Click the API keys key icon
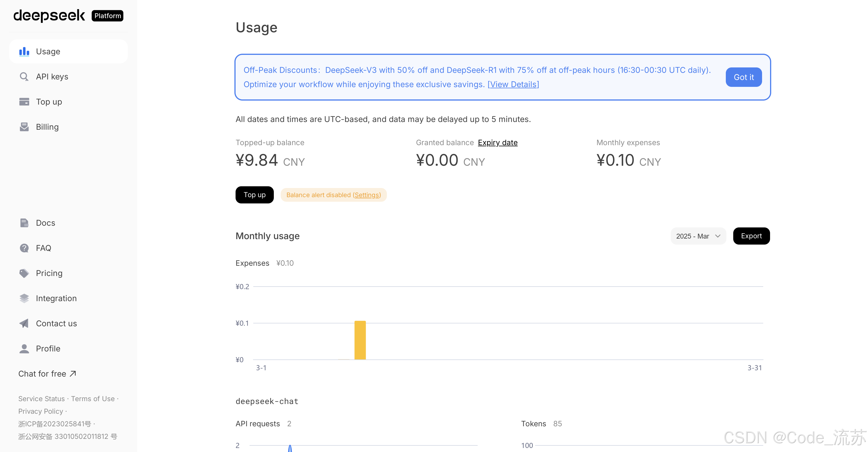 click(x=24, y=77)
